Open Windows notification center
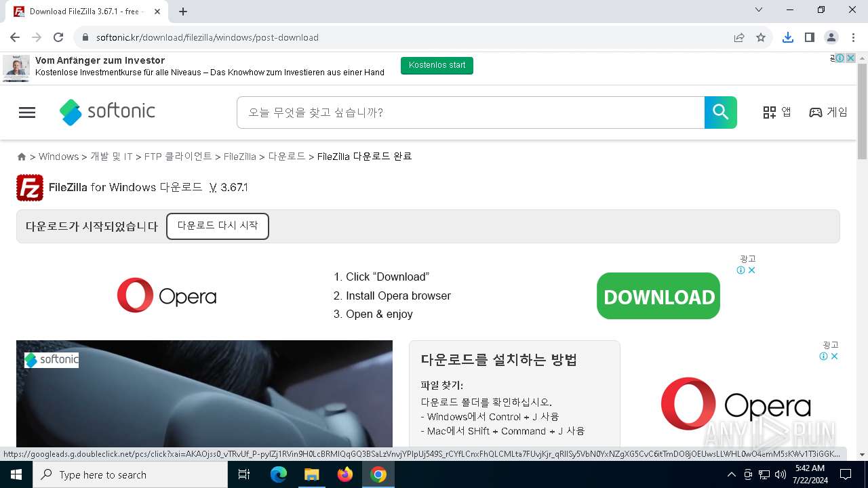This screenshot has width=868, height=488. pyautogui.click(x=846, y=474)
